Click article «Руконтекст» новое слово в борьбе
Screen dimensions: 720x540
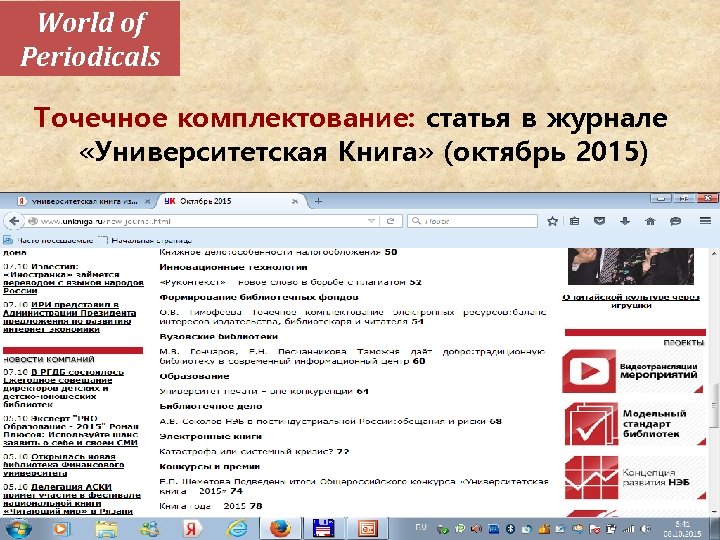point(290,282)
